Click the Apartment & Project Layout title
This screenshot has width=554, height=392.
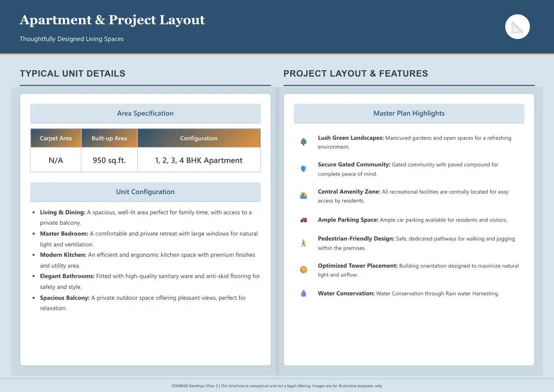112,20
